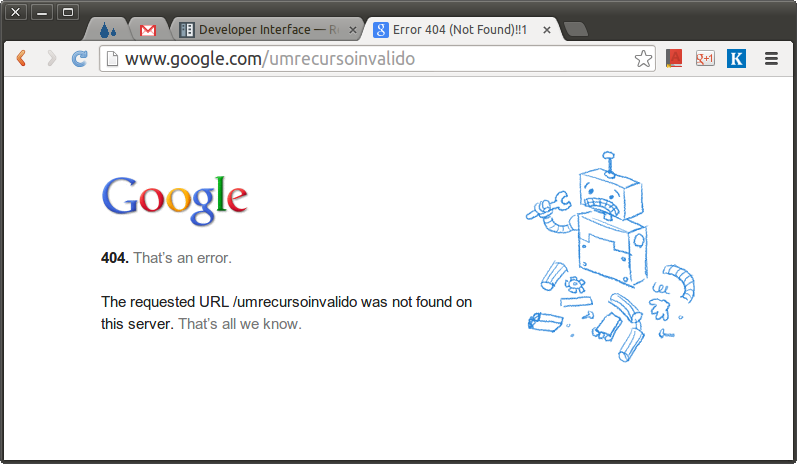797x464 pixels.
Task: Click the blue K extension icon
Action: (736, 58)
